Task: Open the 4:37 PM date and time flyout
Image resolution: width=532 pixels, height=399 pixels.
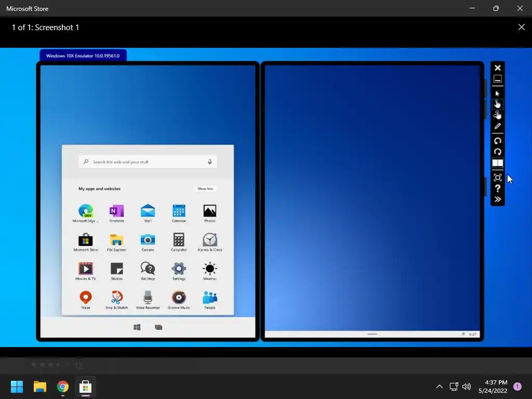Action: click(493, 387)
